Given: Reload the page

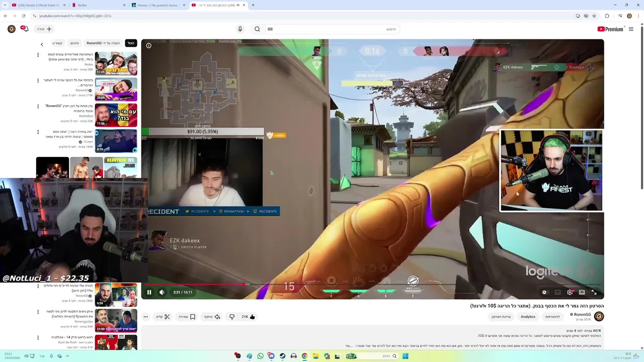Looking at the screenshot, I should [x=23, y=16].
